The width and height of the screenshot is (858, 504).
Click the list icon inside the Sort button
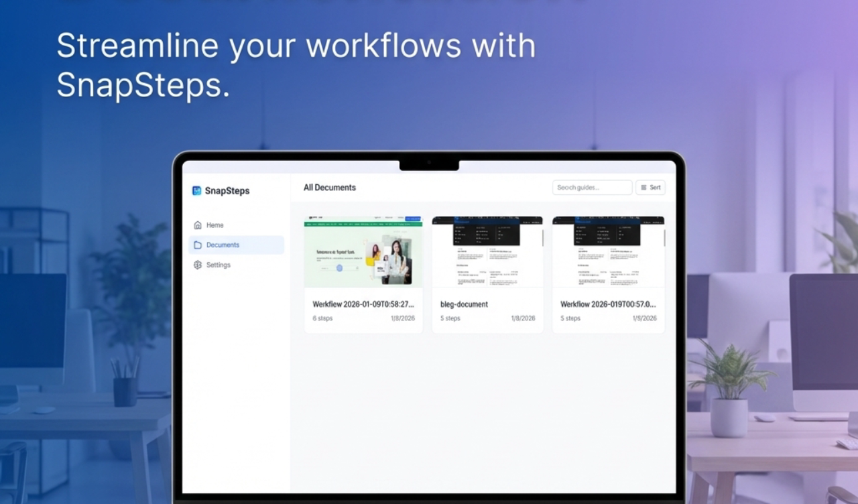click(x=642, y=187)
